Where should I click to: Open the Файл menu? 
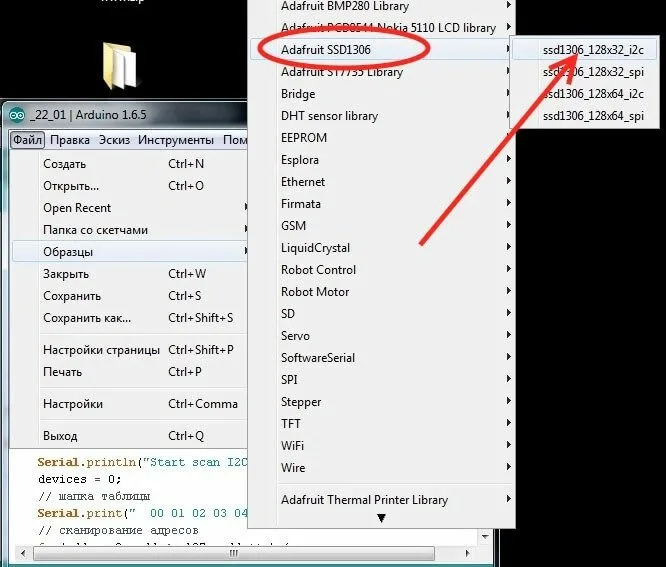(27, 140)
